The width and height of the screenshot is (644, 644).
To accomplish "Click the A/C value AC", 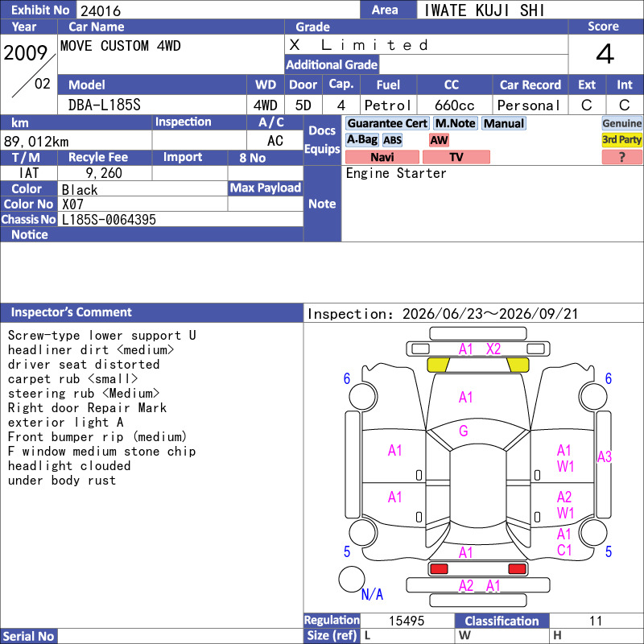I will click(275, 141).
